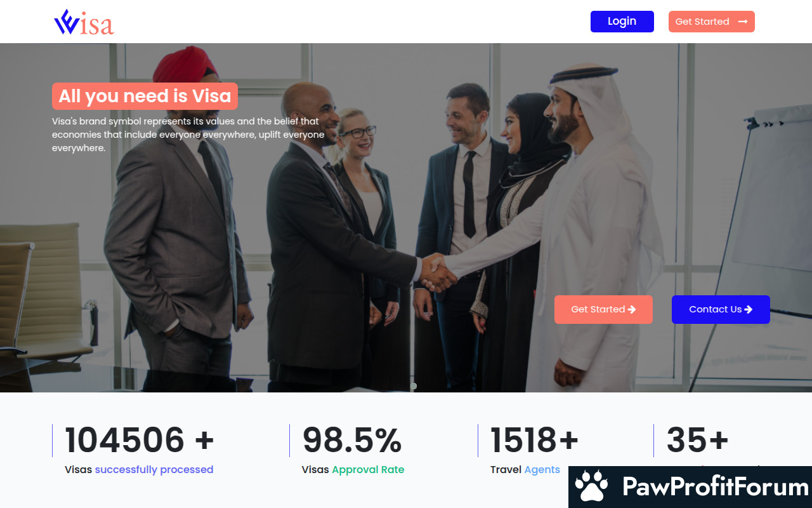The width and height of the screenshot is (812, 508).
Task: Select the coral Get Started hero button
Action: click(603, 309)
